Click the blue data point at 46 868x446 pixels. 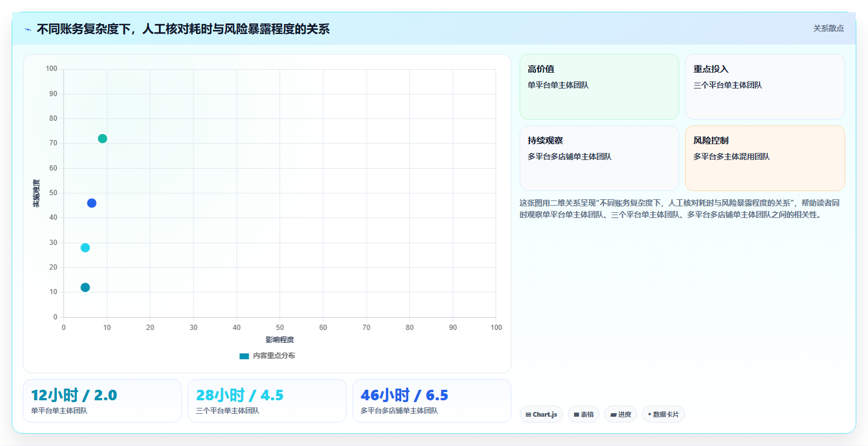point(91,203)
